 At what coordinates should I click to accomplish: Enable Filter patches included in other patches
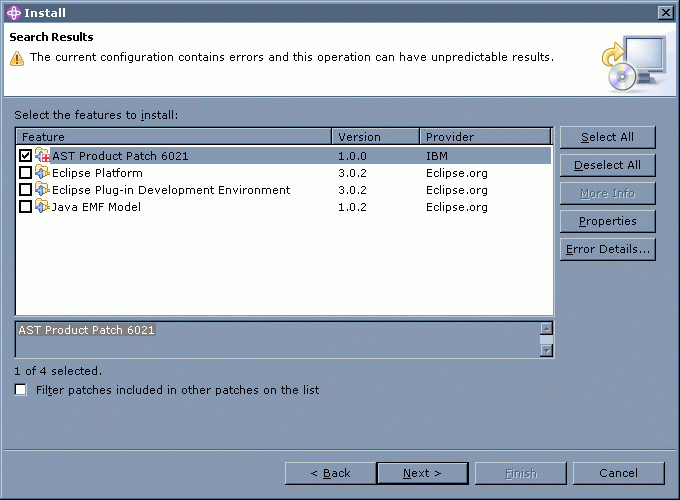[20, 390]
